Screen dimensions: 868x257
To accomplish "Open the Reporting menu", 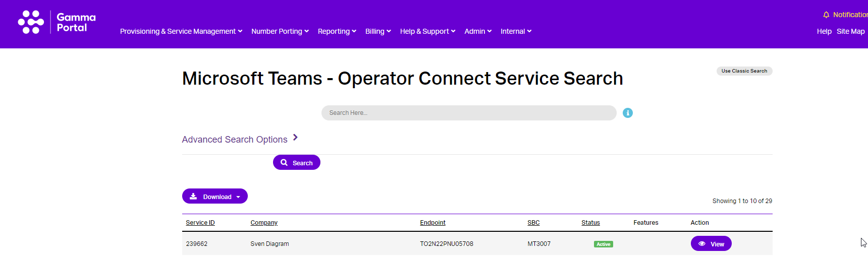I will (337, 31).
